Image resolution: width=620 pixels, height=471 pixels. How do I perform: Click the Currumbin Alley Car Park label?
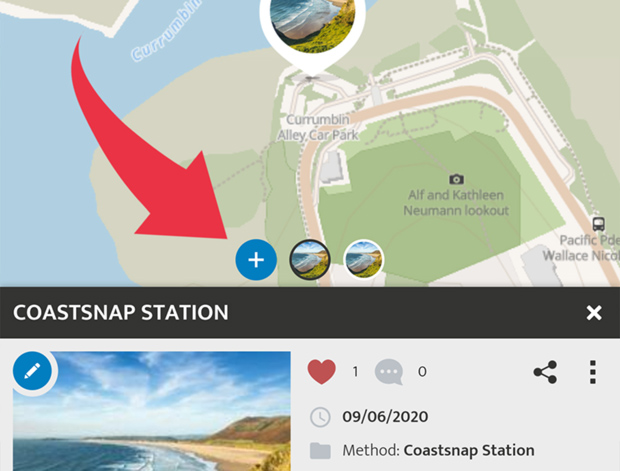pos(318,127)
